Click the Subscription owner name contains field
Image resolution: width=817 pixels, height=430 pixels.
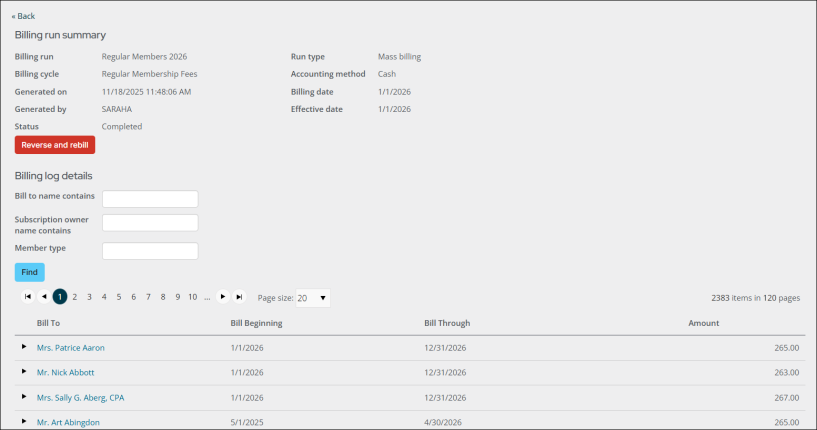(150, 223)
